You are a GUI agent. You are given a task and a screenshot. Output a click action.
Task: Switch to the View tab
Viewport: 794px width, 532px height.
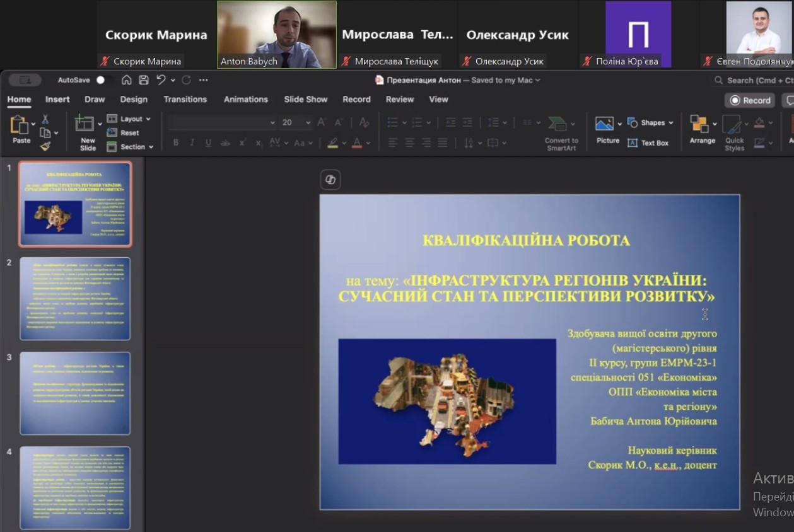[438, 99]
